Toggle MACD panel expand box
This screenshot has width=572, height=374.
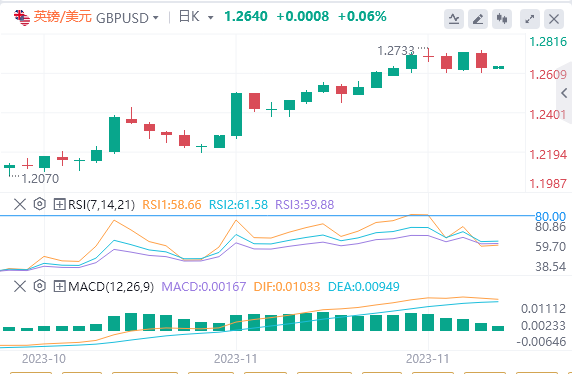(59, 286)
